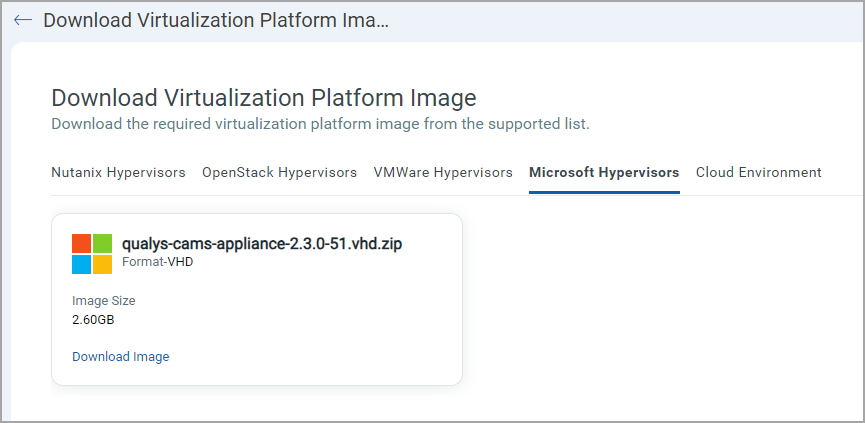
Task: Click the 2.60GB size value
Action: tap(94, 320)
